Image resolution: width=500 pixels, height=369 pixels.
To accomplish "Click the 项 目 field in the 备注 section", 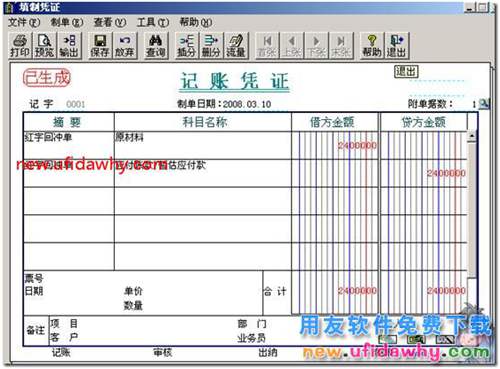I will (64, 324).
